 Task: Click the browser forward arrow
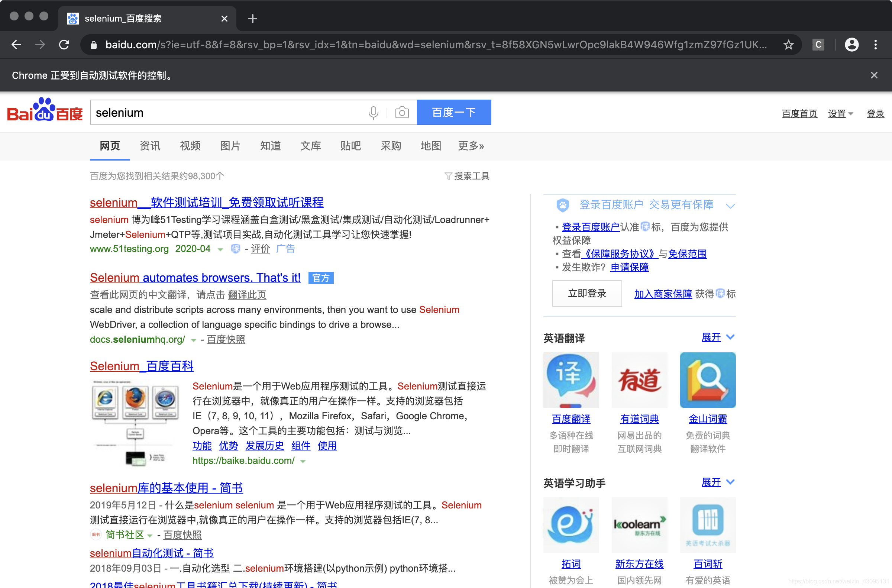coord(40,45)
